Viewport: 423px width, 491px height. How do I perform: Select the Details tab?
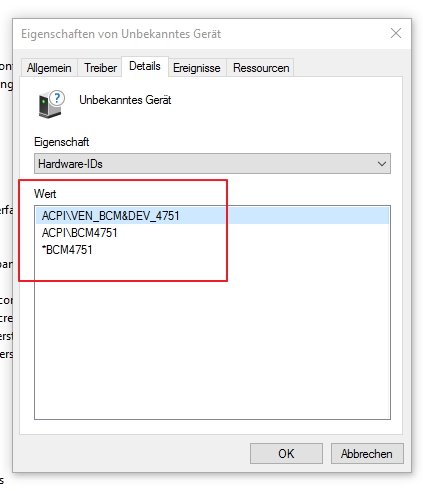145,66
